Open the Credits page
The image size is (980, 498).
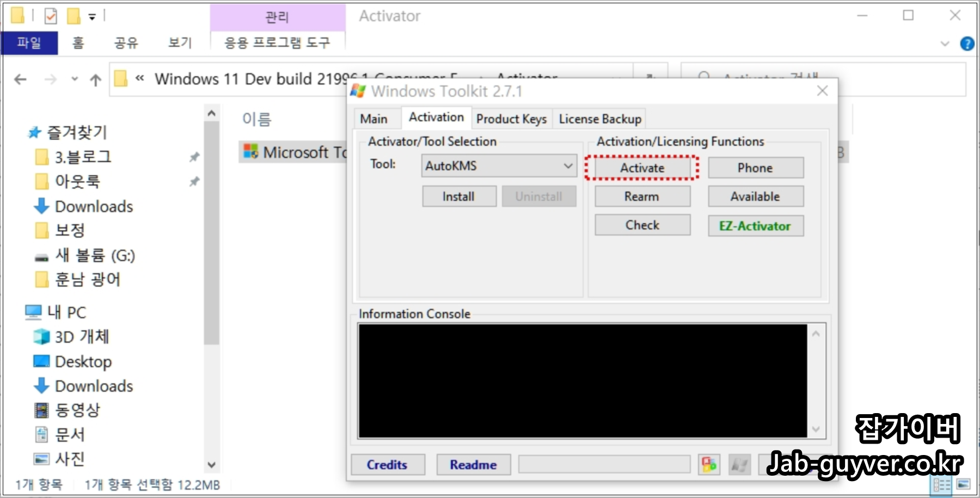tap(387, 465)
